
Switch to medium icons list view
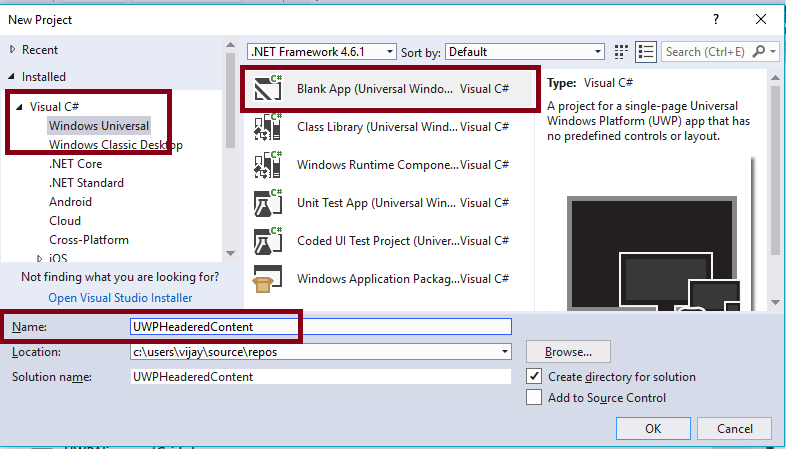646,52
